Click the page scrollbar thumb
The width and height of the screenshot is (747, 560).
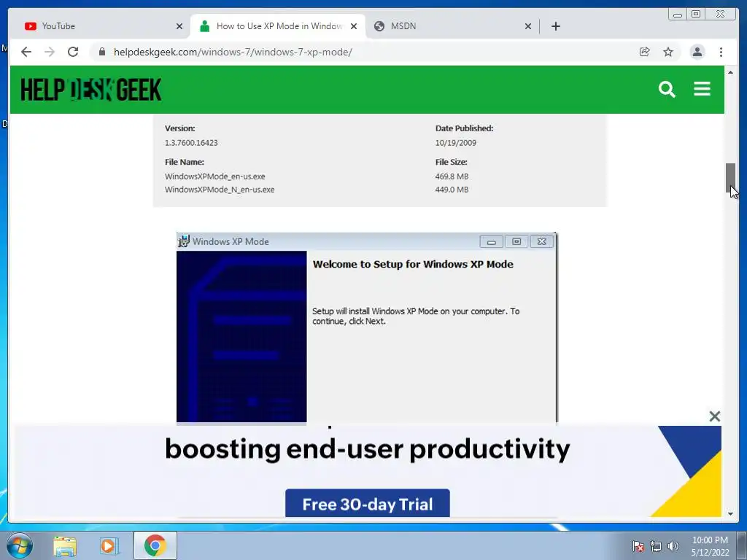click(x=730, y=178)
